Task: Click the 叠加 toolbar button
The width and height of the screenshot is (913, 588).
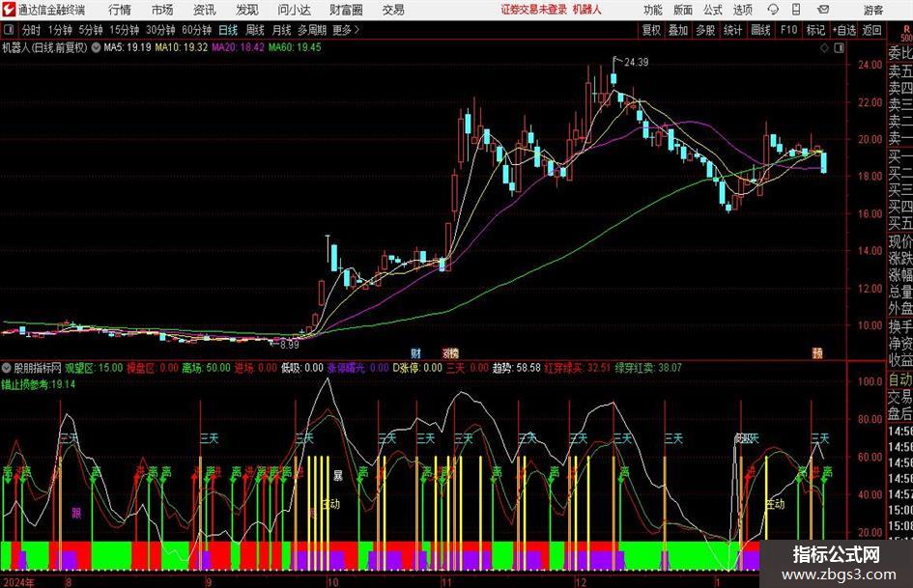Action: [678, 30]
